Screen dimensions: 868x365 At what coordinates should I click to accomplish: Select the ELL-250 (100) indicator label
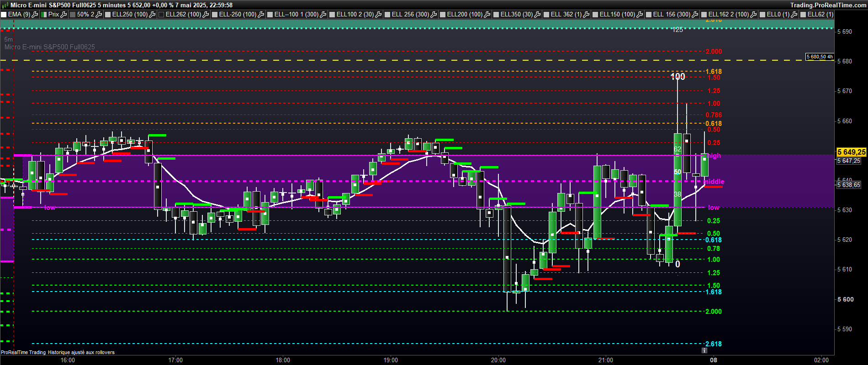[x=238, y=14]
